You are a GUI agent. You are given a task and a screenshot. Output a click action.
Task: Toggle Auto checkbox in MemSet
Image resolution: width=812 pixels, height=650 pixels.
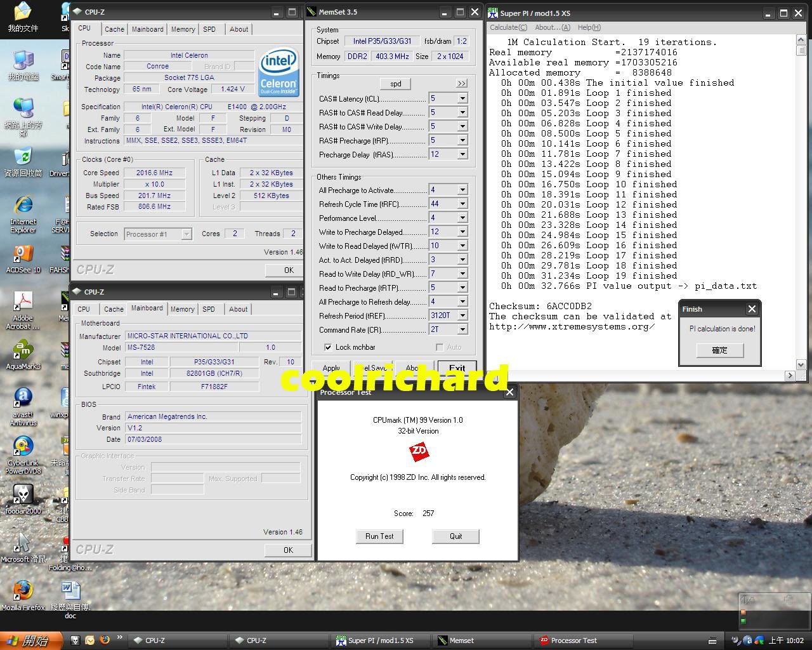pyautogui.click(x=439, y=347)
